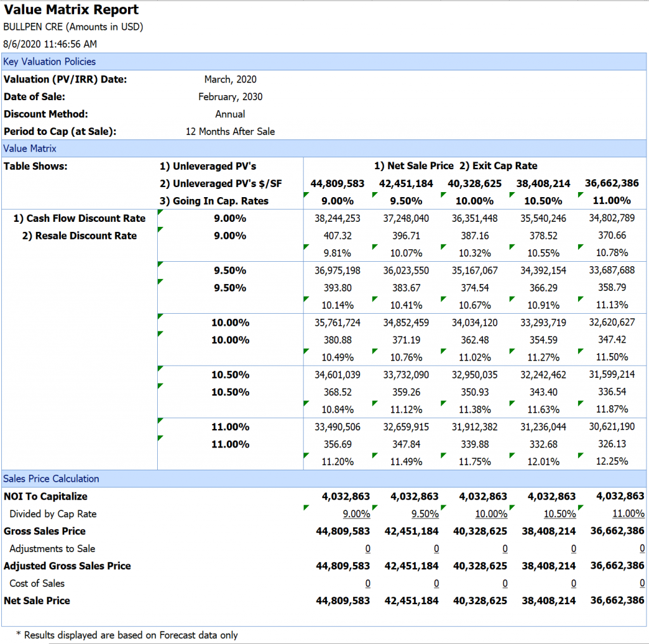Click the report timestamp 8/6/2020 11:46:56 AM
Screen dimensions: 649x644
pyautogui.click(x=50, y=44)
